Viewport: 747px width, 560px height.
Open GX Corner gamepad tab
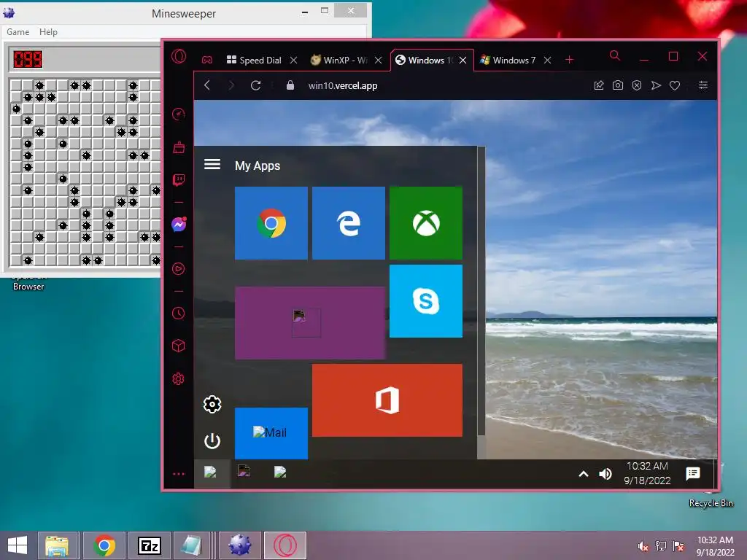pyautogui.click(x=206, y=60)
